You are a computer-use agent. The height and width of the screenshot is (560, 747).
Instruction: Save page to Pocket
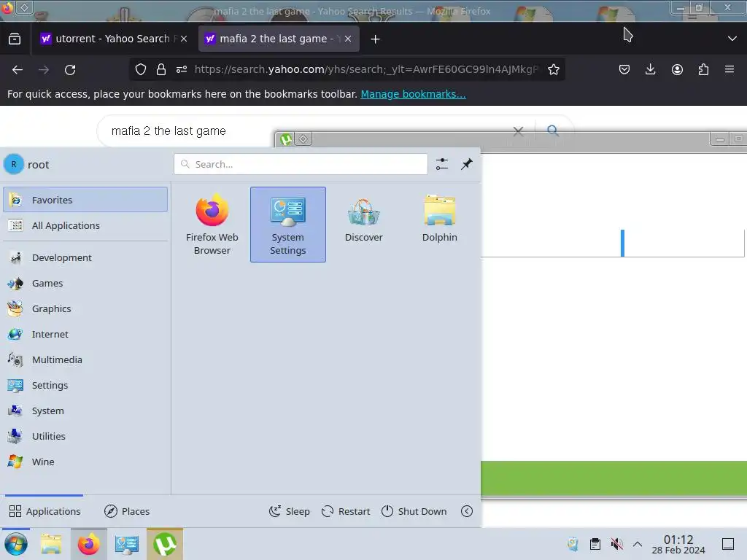click(624, 69)
